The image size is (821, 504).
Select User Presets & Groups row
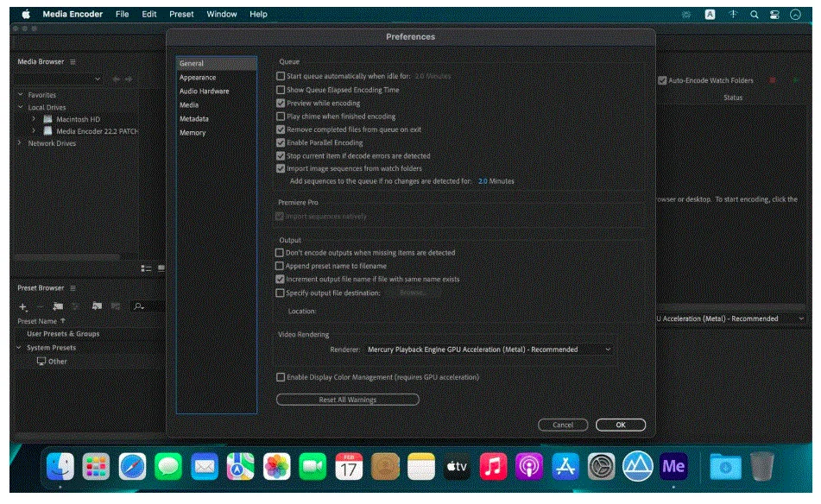63,334
